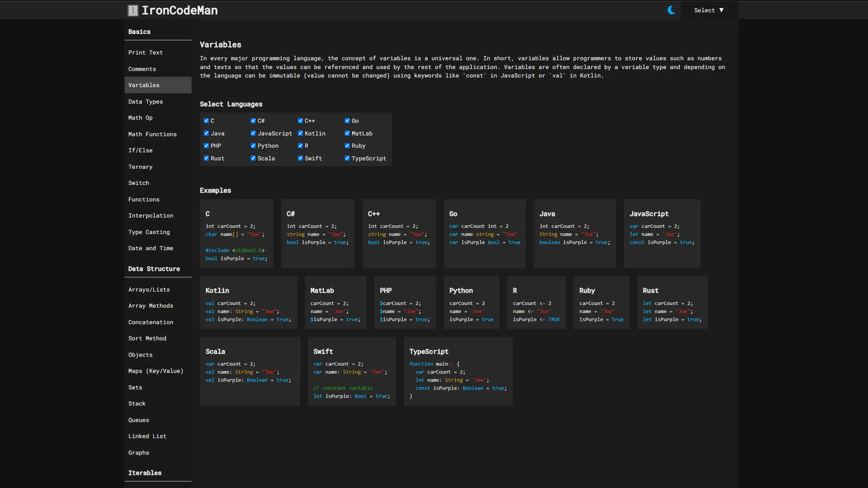Uncheck the Go language checkbox

point(347,120)
